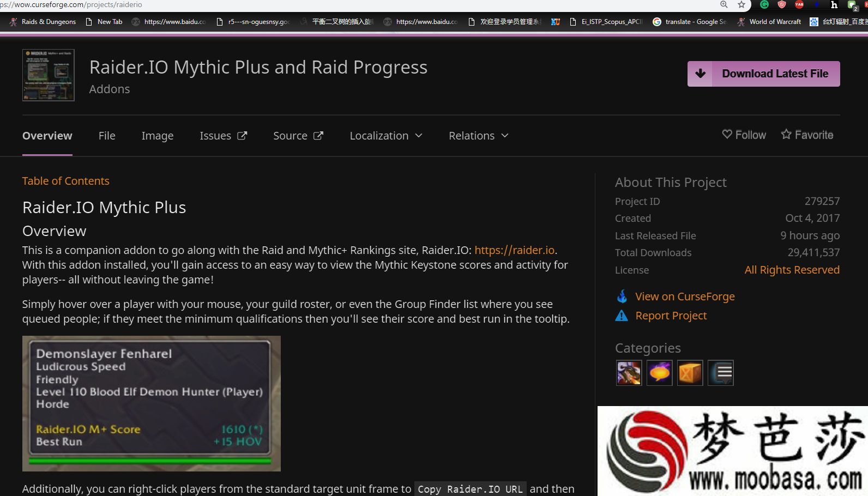868x496 pixels.
Task: Click the 'Raider.IO Mythic Plus' heading
Action: (x=104, y=208)
